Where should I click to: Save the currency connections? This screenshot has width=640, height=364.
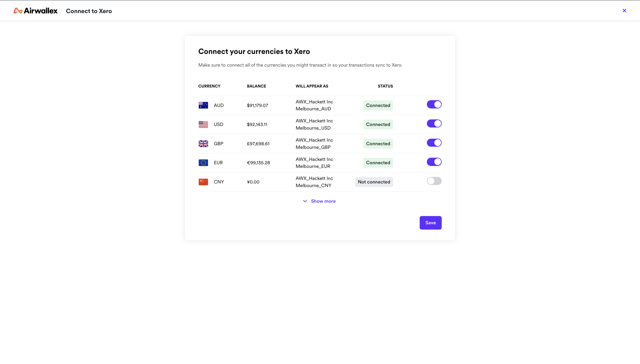click(x=430, y=223)
